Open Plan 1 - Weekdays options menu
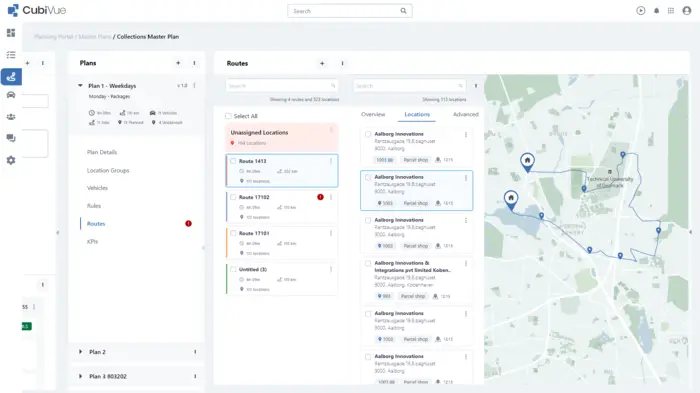 (194, 85)
